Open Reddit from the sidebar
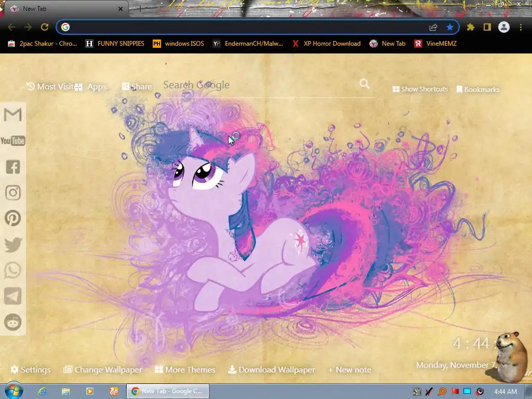 pyautogui.click(x=13, y=322)
